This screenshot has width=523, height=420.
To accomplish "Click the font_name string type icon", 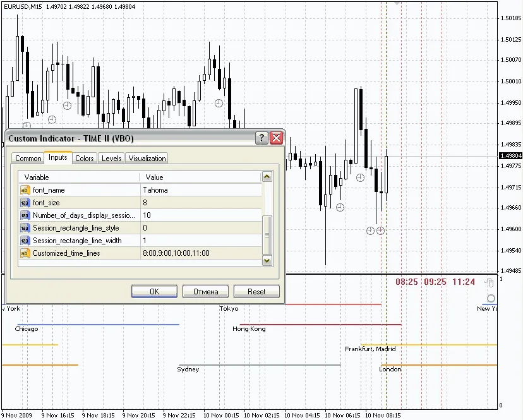I will pyautogui.click(x=25, y=190).
